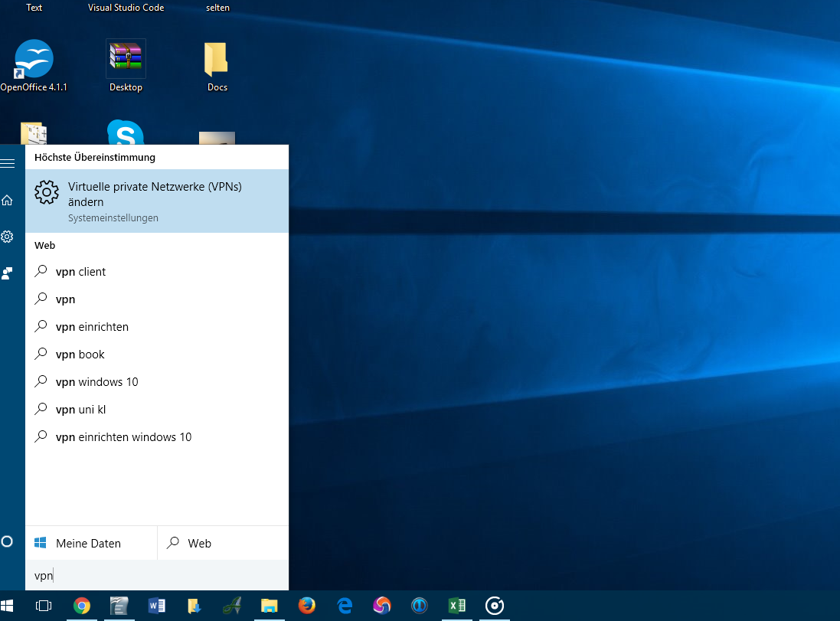
Task: Select the 'Visual Studio Code' desktop label
Action: [x=126, y=8]
